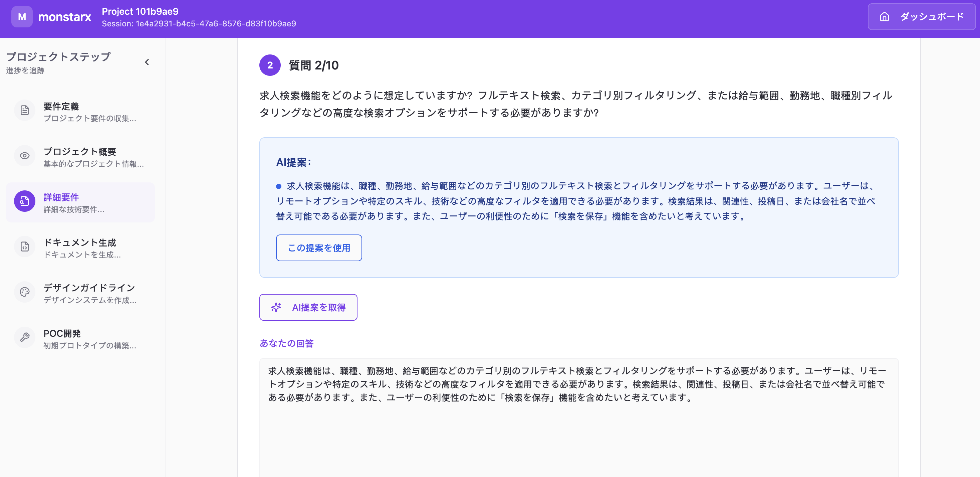
Task: Click the monstarx logo icon
Action: pyautogui.click(x=22, y=17)
